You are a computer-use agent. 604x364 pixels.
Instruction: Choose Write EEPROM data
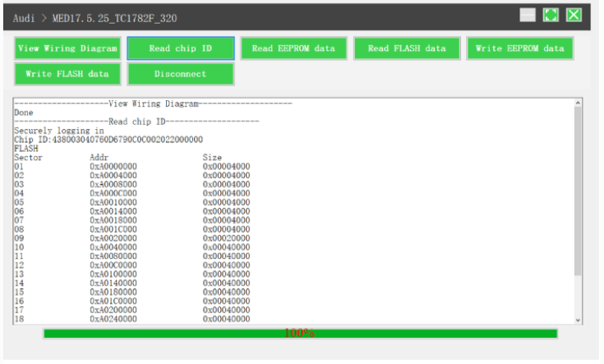click(x=519, y=48)
